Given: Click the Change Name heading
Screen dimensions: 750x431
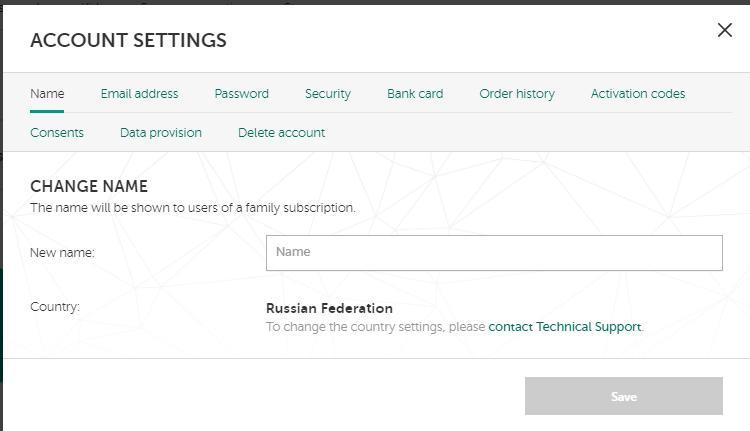Looking at the screenshot, I should pyautogui.click(x=89, y=187).
